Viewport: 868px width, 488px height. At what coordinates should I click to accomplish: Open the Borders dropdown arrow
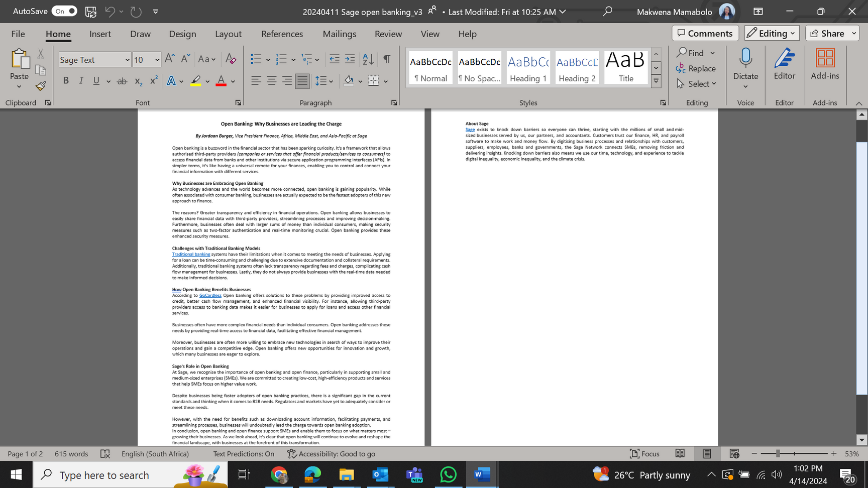click(386, 81)
